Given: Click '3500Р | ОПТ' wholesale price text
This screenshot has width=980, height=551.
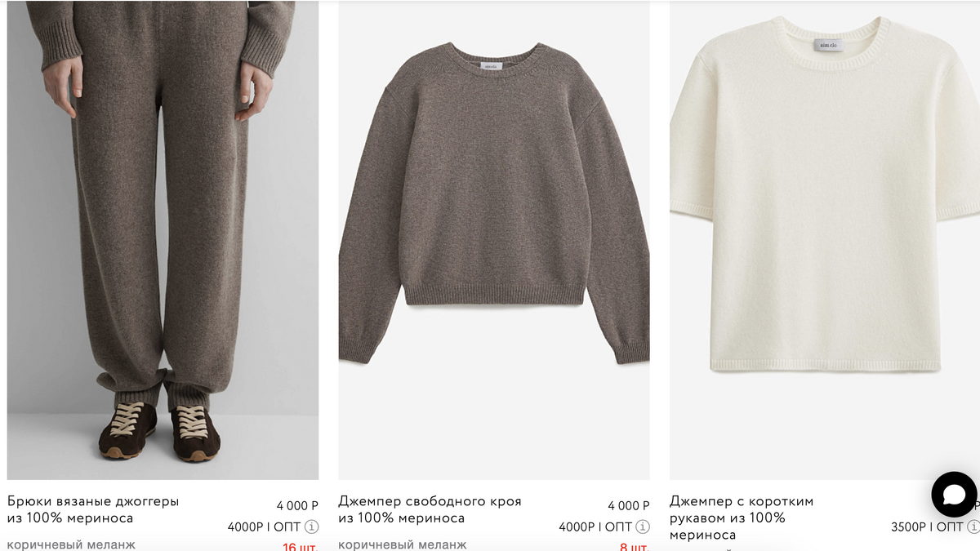Looking at the screenshot, I should (927, 527).
